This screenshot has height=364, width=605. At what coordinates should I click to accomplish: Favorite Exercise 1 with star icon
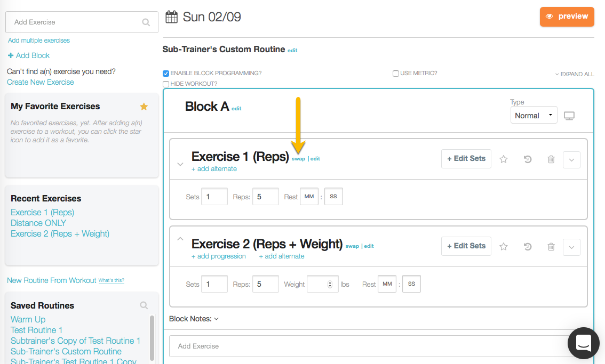(x=503, y=159)
